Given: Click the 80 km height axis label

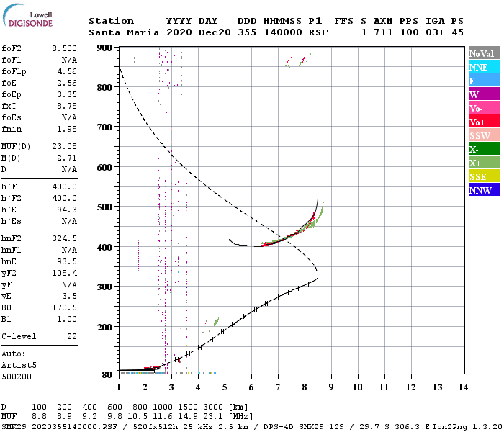Looking at the screenshot, I should coord(107,375).
